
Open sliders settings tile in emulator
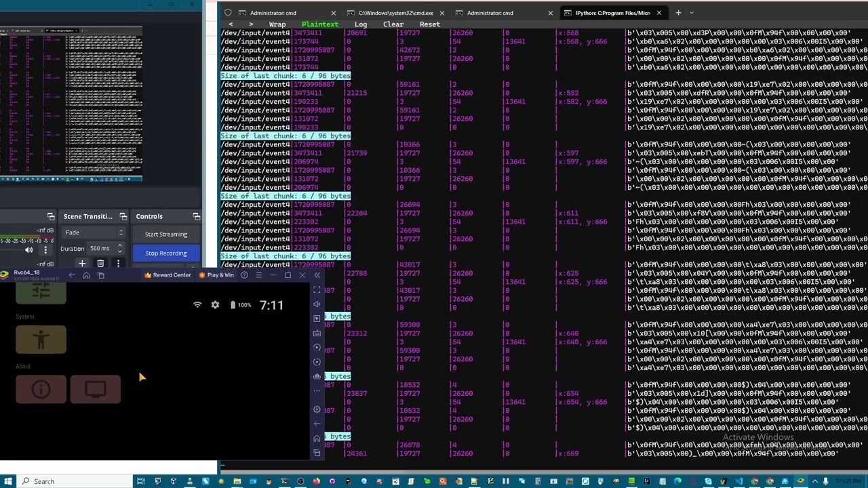pyautogui.click(x=41, y=292)
